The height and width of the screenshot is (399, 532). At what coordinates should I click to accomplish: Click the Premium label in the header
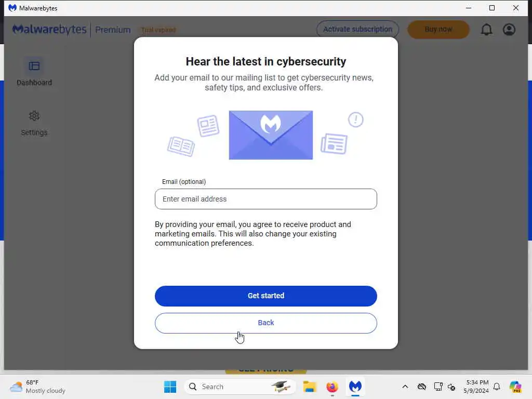point(113,30)
